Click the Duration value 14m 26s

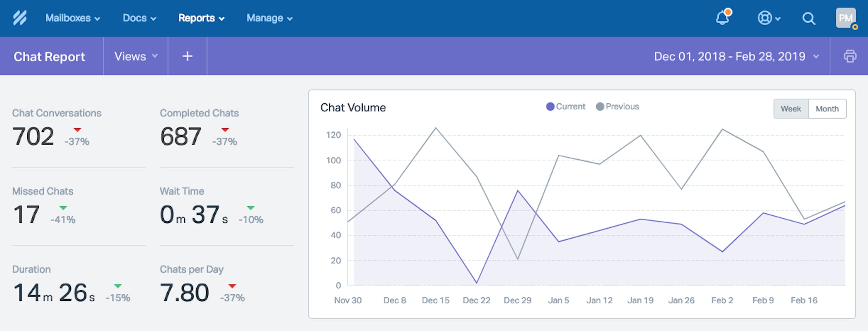coord(54,293)
